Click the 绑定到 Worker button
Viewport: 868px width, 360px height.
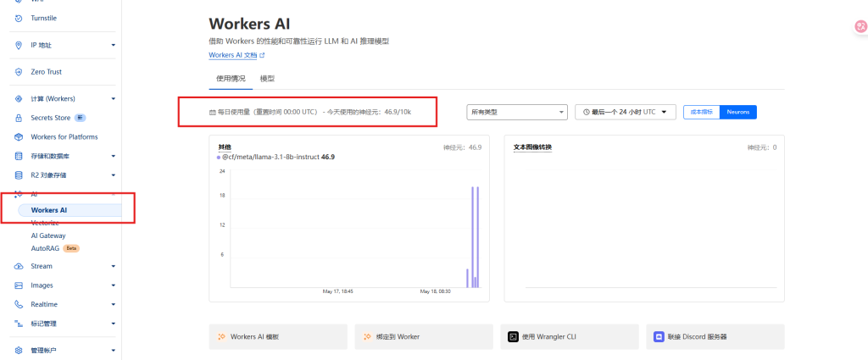point(424,336)
